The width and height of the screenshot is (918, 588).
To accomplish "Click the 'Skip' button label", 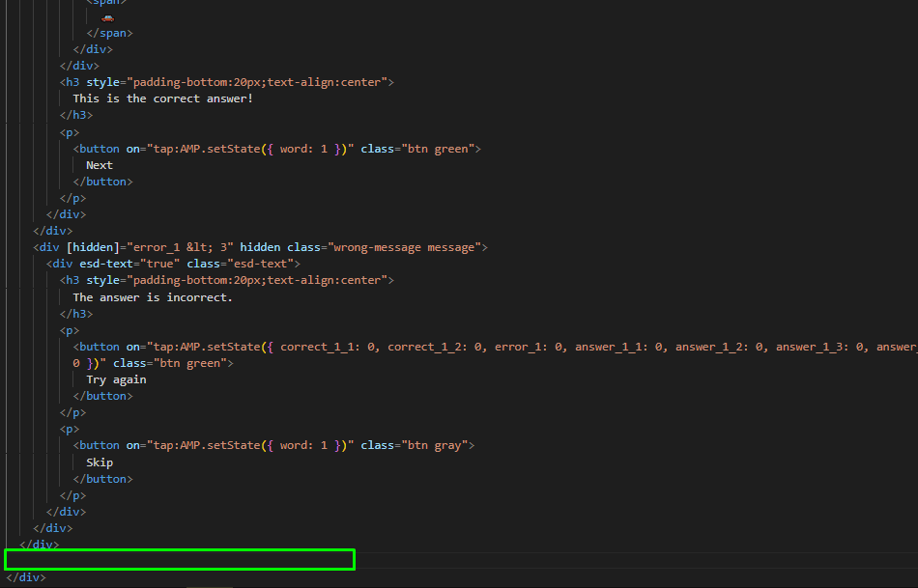I will tap(100, 462).
